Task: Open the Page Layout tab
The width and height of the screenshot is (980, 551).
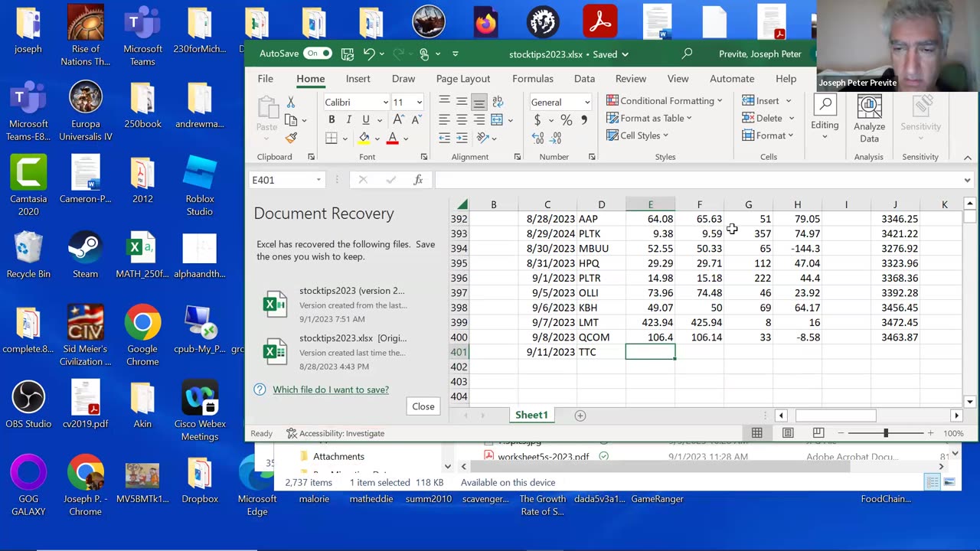Action: tap(463, 79)
